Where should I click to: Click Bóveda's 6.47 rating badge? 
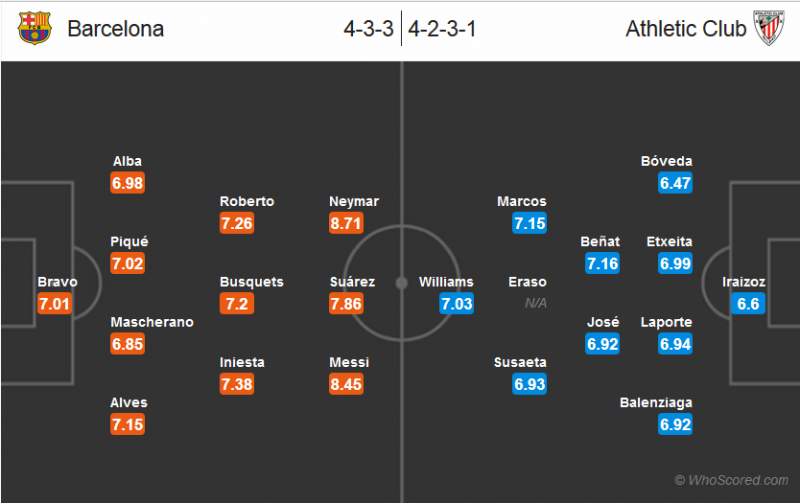pyautogui.click(x=676, y=184)
